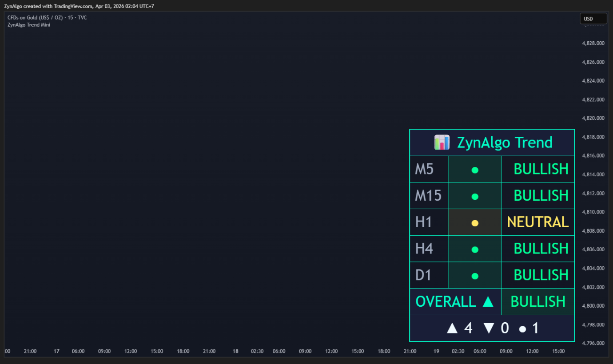Click the green dot in the H4 row
Image resolution: width=613 pixels, height=364 pixels.
click(x=475, y=249)
